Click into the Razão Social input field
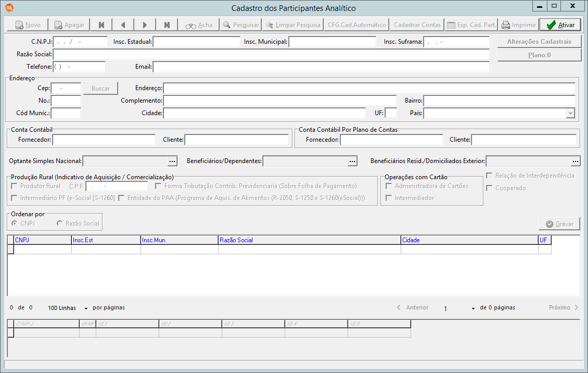 coord(271,54)
